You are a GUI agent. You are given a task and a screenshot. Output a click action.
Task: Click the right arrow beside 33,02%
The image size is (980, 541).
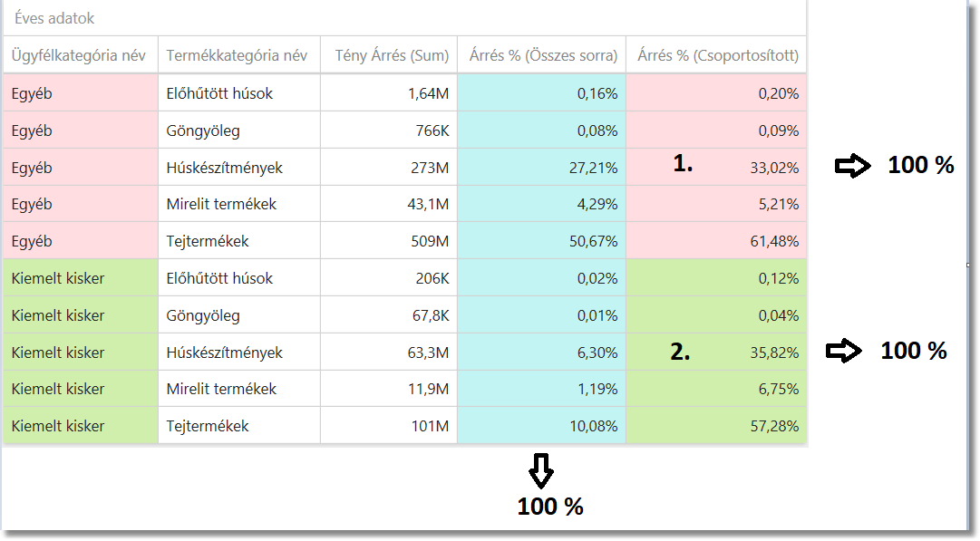click(852, 166)
